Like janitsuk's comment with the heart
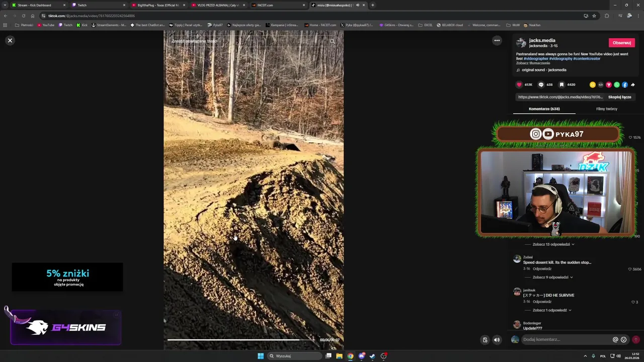 click(x=633, y=302)
